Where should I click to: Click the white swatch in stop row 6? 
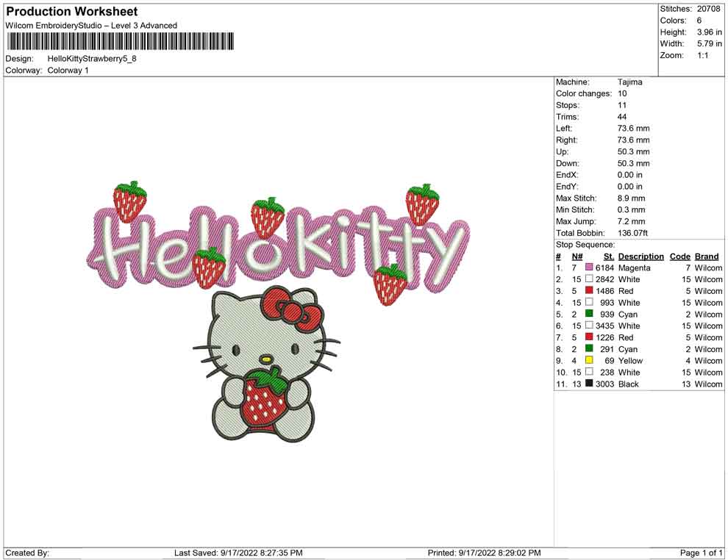(589, 326)
